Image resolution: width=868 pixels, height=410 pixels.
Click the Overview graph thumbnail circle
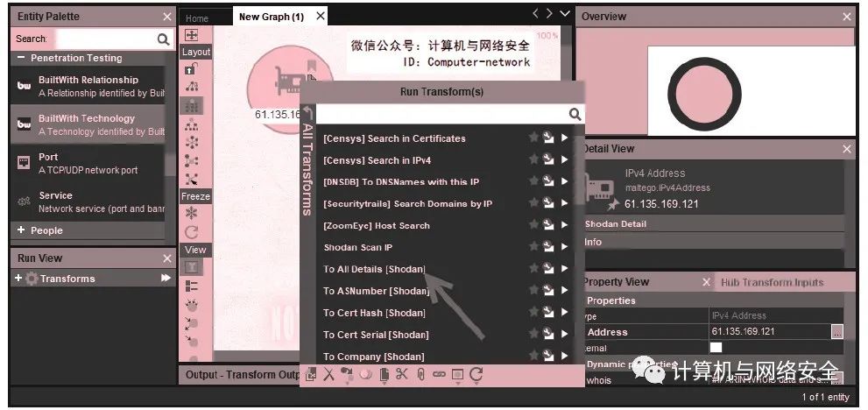pyautogui.click(x=704, y=94)
